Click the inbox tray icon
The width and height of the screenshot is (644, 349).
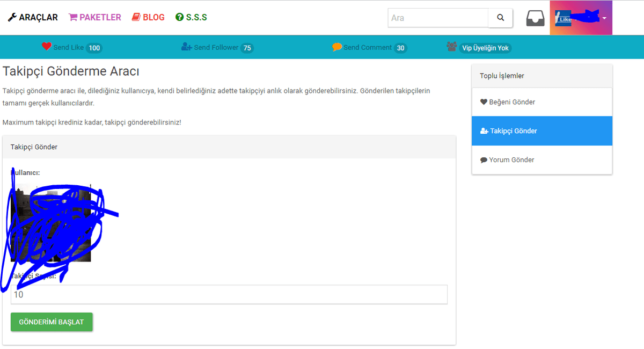coord(535,18)
